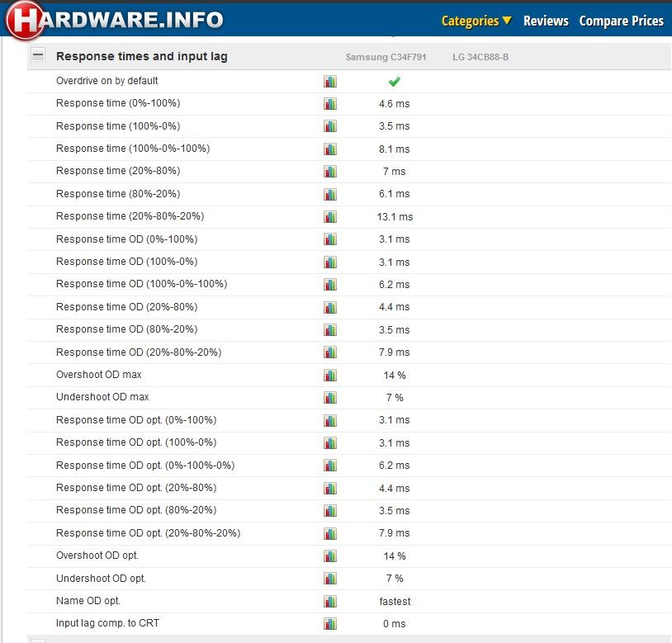Open chart icon for Undershoot OD opt.
Viewport: 672px width, 643px height.
coord(330,579)
